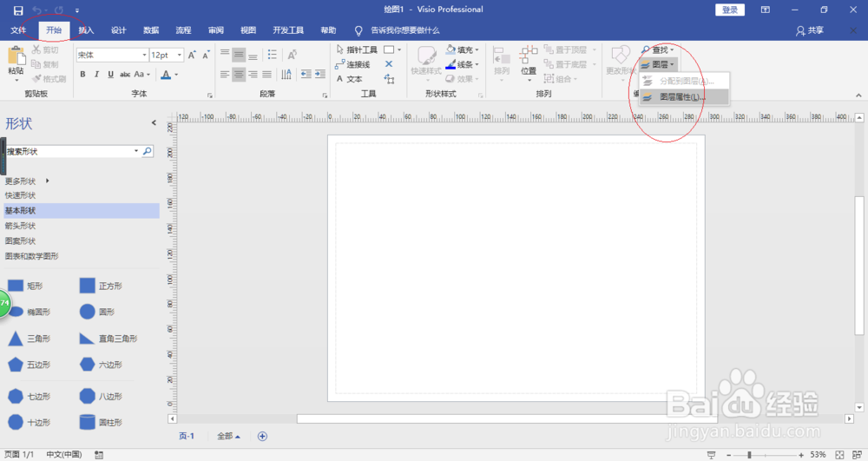Toggle Bold formatting
Viewport: 868px width, 461px height.
(82, 74)
